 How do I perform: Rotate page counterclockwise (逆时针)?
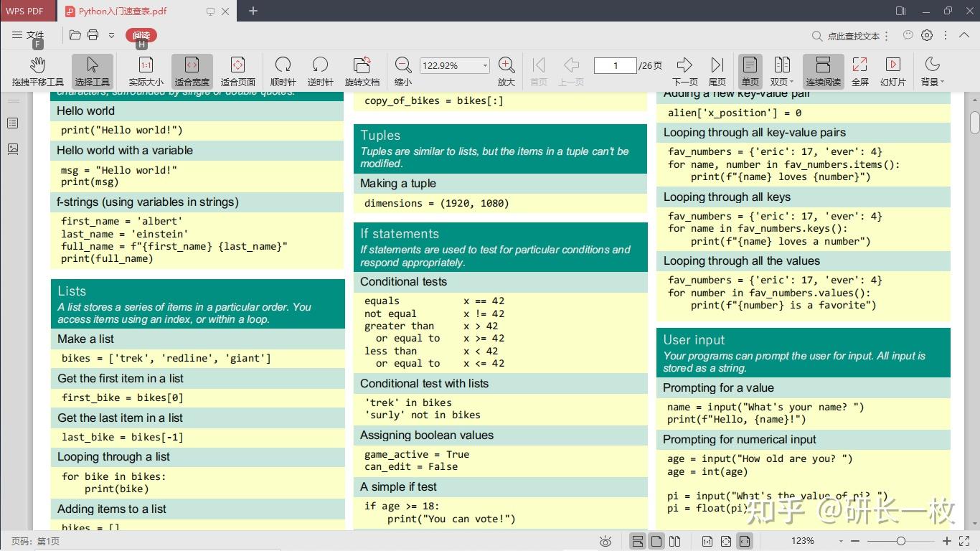click(320, 72)
